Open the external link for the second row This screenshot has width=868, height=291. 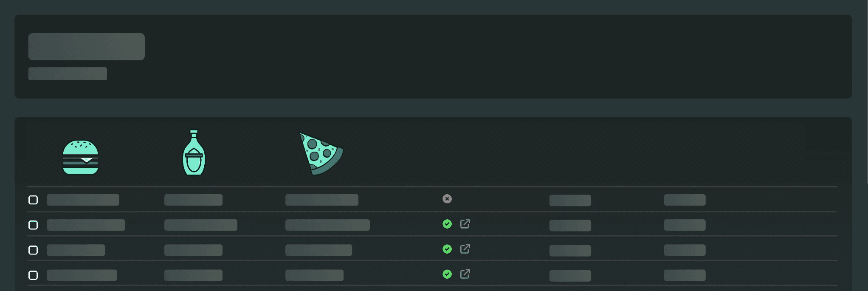(465, 224)
